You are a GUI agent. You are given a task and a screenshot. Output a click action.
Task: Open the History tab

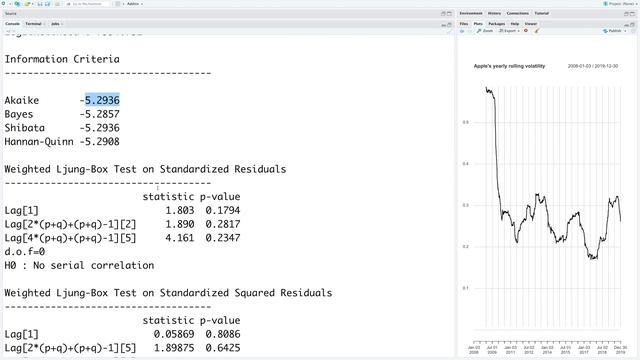point(494,13)
